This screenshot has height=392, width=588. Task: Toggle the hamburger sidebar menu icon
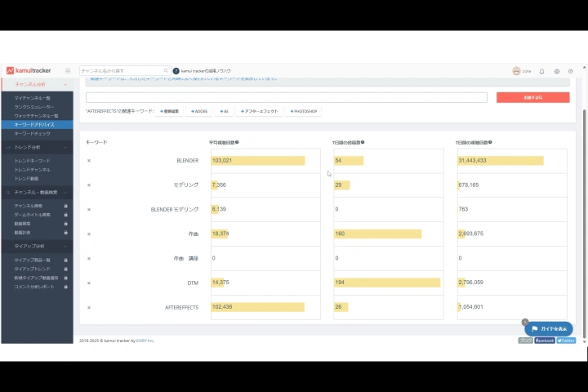(68, 70)
